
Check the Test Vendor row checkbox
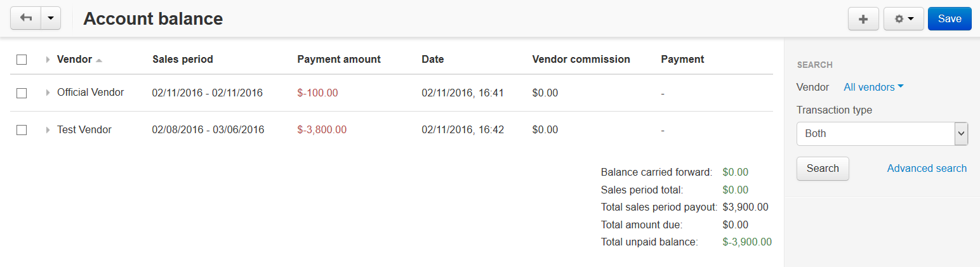coord(22,130)
